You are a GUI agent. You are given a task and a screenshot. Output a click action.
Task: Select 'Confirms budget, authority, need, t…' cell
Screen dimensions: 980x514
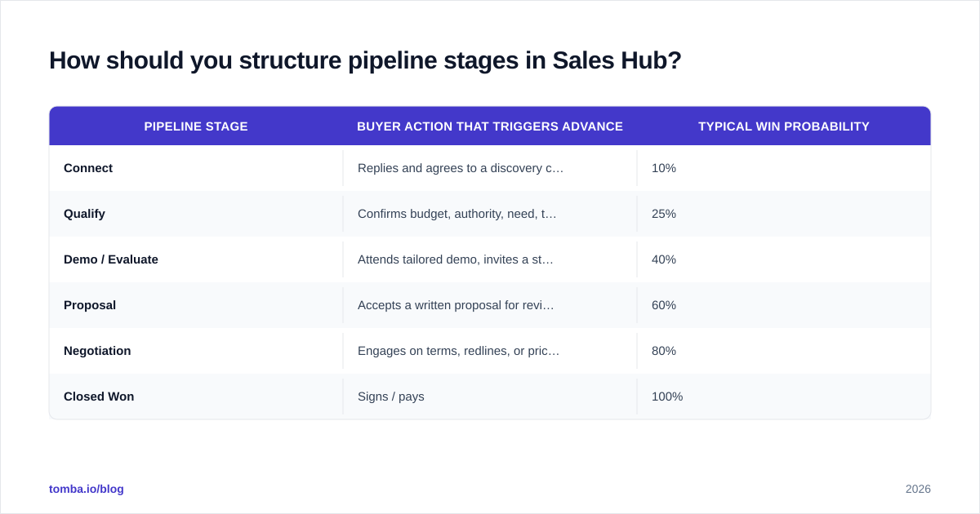pos(490,214)
